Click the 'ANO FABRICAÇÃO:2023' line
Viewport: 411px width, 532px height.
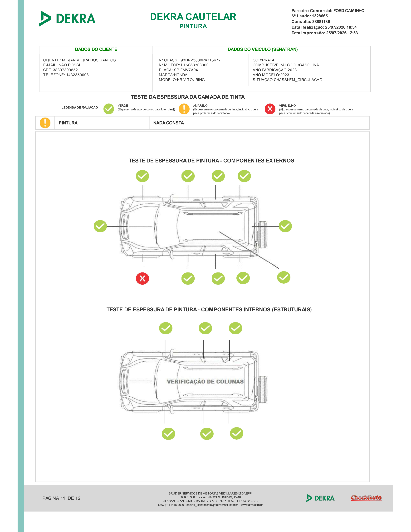point(275,70)
